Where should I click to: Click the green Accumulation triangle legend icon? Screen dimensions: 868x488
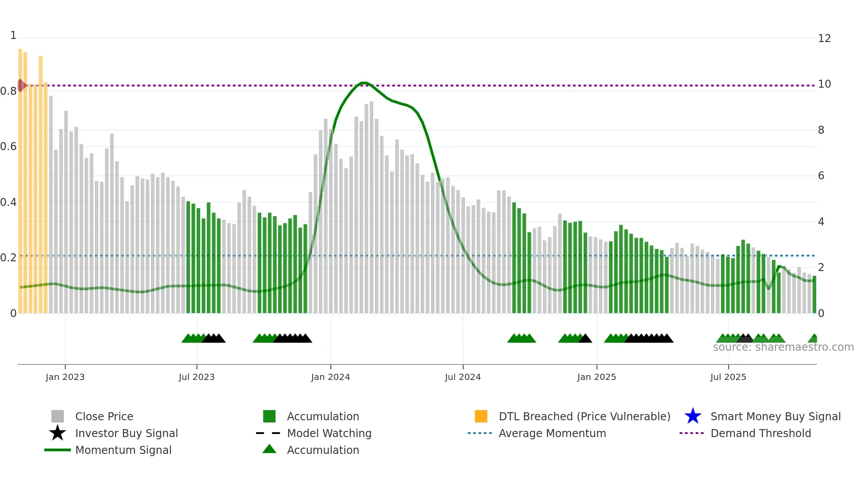click(x=269, y=449)
